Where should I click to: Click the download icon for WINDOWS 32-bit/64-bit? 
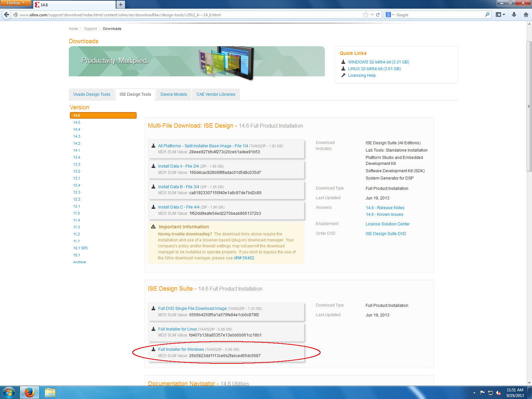point(343,62)
